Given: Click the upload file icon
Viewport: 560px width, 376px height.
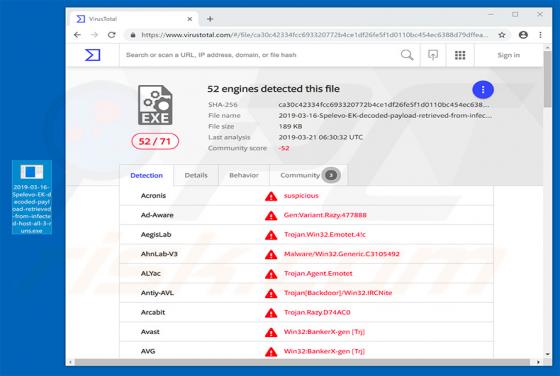Looking at the screenshot, I should [x=433, y=55].
